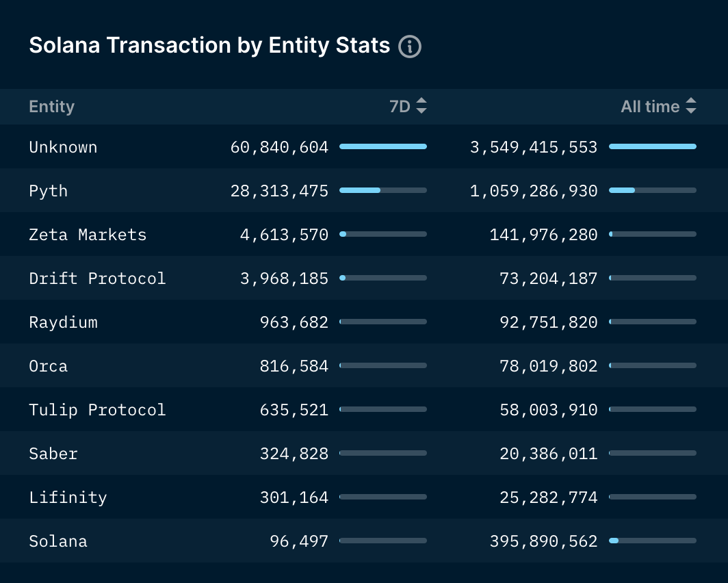Click the All time column header label
The image size is (728, 583).
pos(650,106)
